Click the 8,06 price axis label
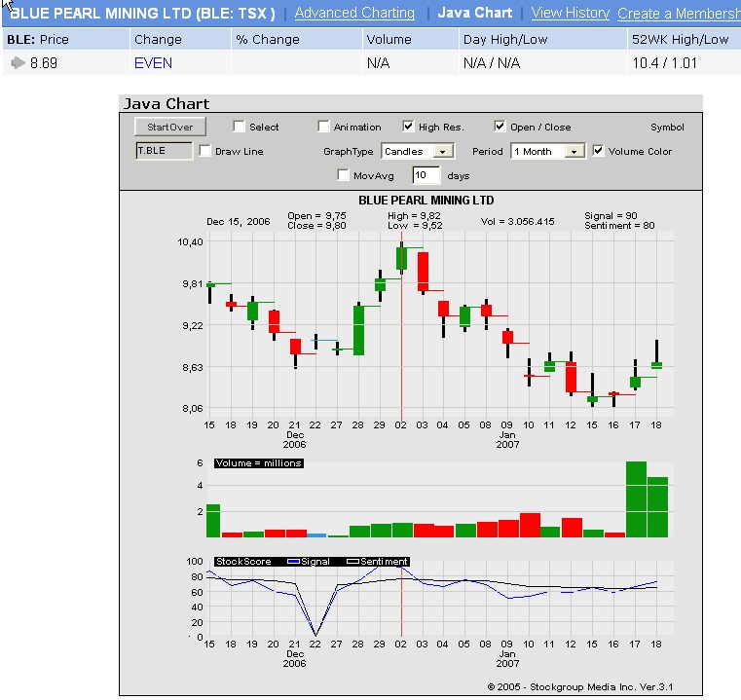Image resolution: width=741 pixels, height=700 pixels. click(193, 408)
